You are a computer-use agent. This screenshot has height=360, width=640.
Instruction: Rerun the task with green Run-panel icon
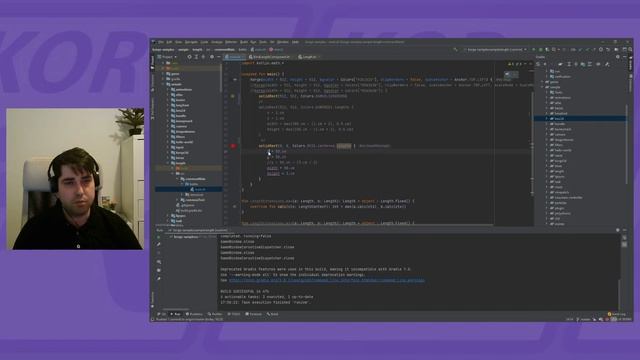(158, 237)
